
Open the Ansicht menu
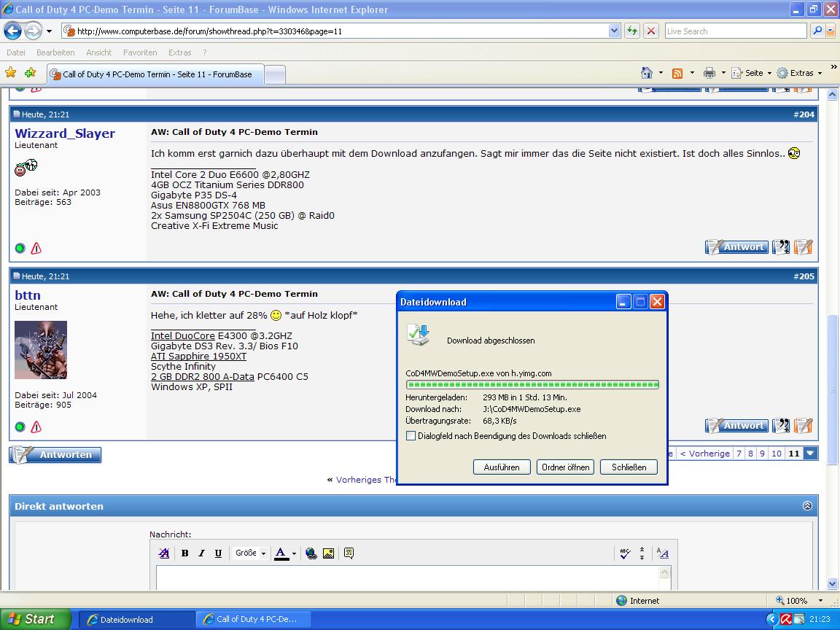click(99, 52)
